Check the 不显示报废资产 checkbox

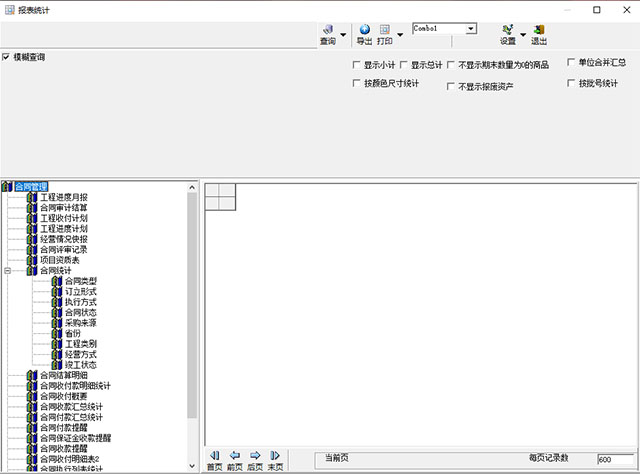[x=451, y=86]
